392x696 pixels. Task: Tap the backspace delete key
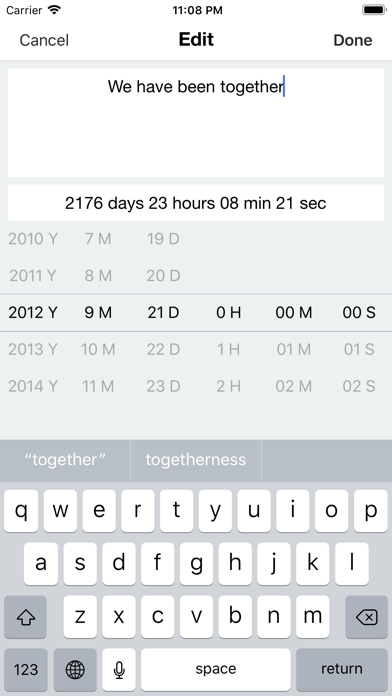click(x=366, y=617)
